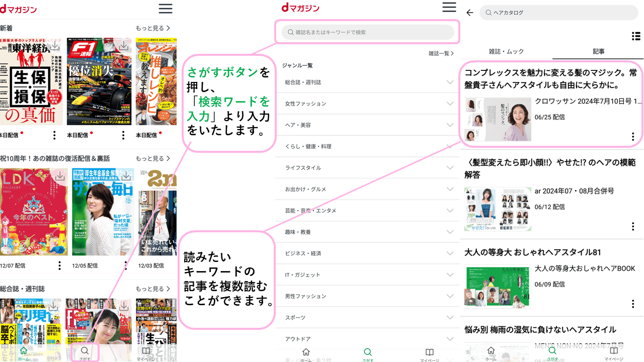Open the F1速報 magazine cover
Viewport: 644px width, 362px height.
(x=99, y=81)
